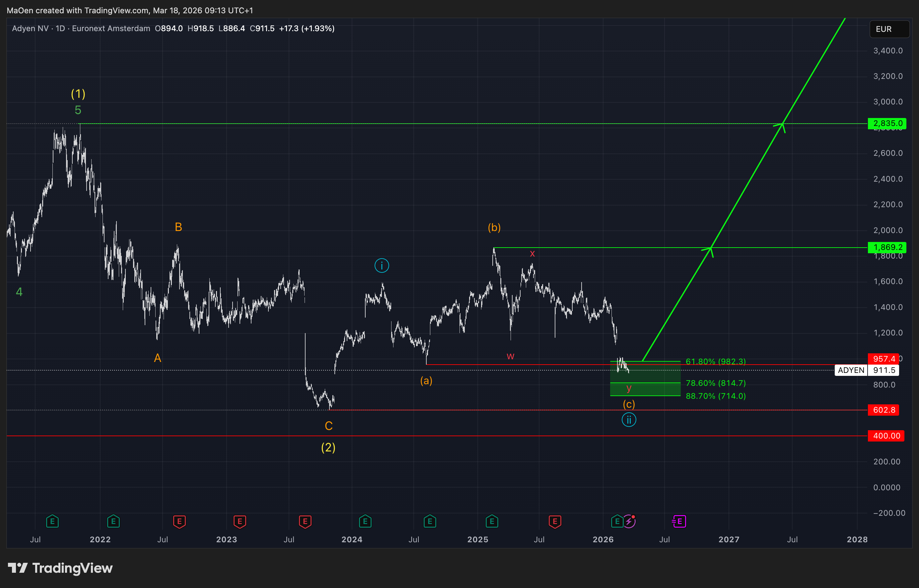Open the red earnings marker after Jul 2025
Screen dimensions: 919x588
tap(555, 521)
